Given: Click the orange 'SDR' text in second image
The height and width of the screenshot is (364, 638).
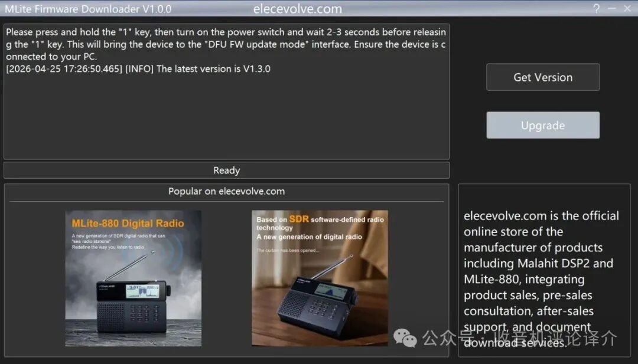Looking at the screenshot, I should click(298, 219).
